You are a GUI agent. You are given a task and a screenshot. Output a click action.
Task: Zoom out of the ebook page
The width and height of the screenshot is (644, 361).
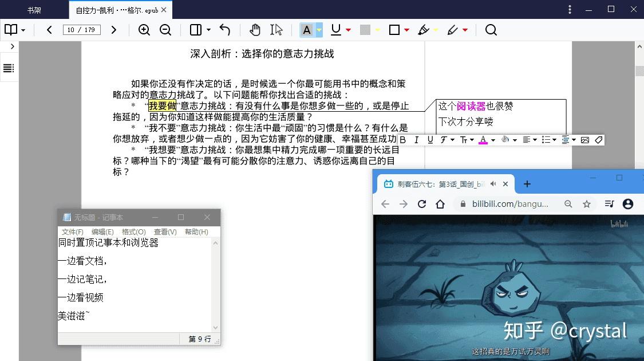click(x=166, y=30)
